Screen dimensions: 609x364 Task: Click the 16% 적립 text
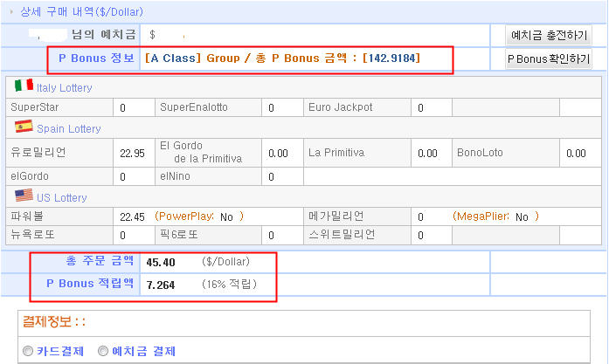(x=229, y=285)
